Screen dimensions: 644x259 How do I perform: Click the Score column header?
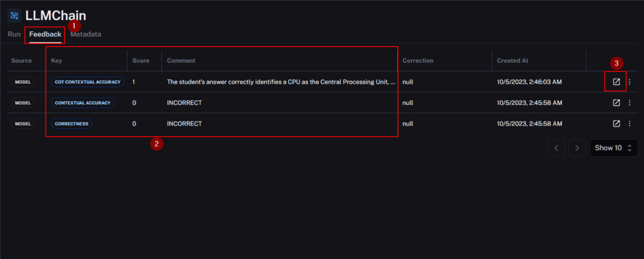click(141, 61)
